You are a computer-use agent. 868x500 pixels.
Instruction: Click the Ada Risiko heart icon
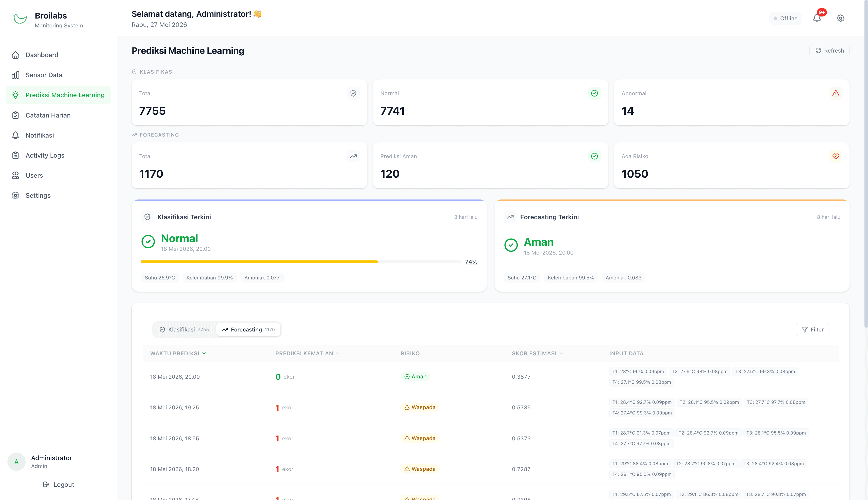click(835, 156)
